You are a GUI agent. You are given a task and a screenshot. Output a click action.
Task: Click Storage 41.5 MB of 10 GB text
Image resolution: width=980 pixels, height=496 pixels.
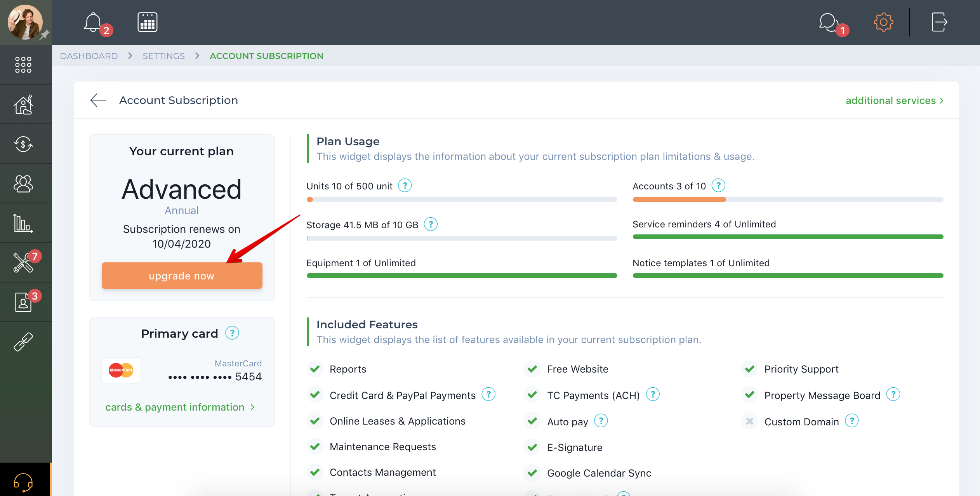tap(362, 225)
